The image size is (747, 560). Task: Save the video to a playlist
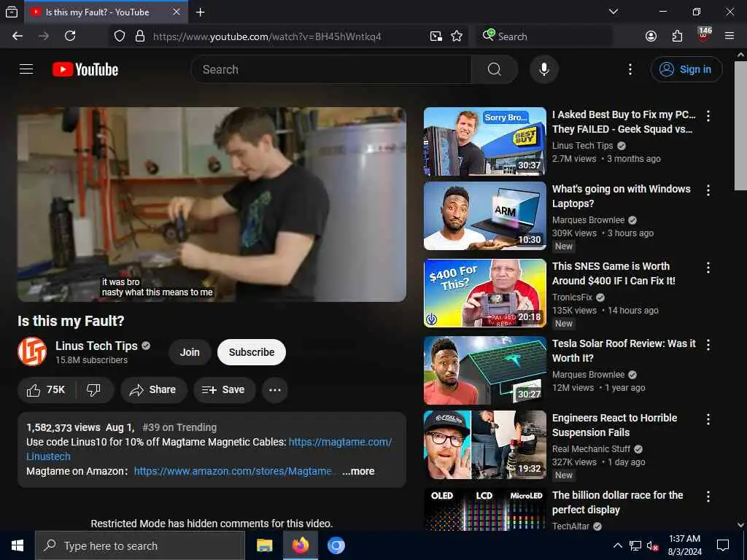pyautogui.click(x=224, y=390)
